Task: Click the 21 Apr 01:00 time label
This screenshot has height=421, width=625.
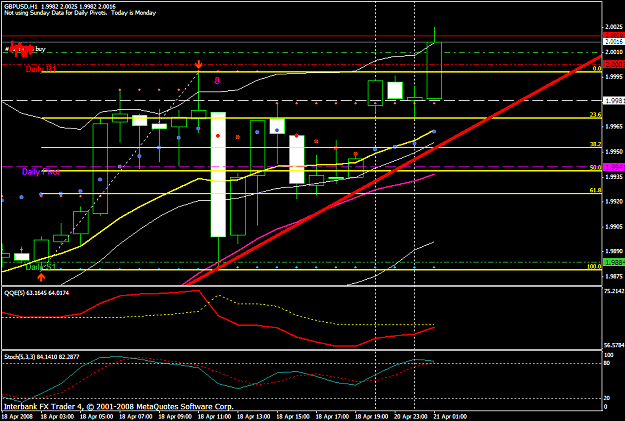Action: 450,417
